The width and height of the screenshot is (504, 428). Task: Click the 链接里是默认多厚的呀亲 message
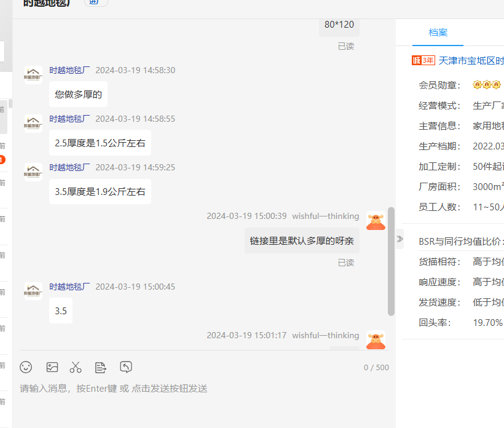tap(302, 240)
